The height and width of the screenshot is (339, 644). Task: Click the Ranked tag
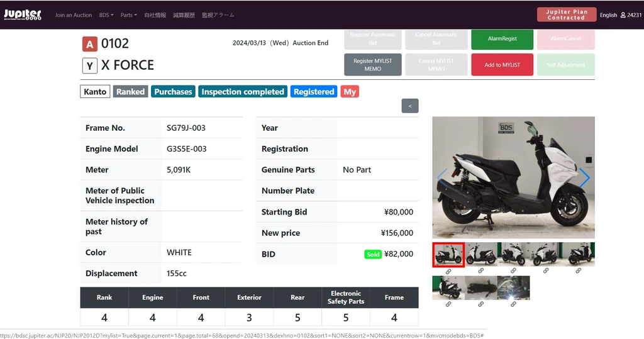(x=130, y=92)
